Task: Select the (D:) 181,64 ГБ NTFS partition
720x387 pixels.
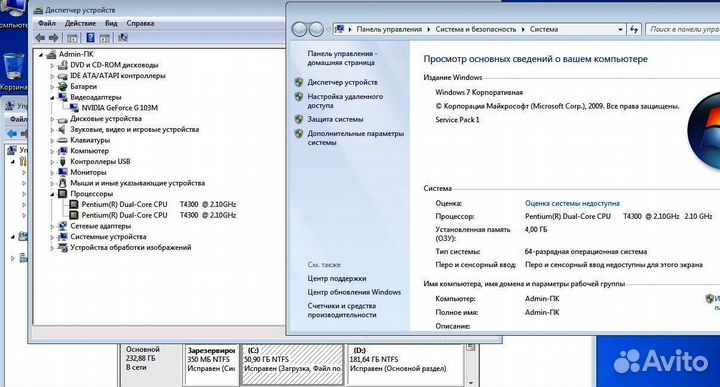Action: (405, 365)
